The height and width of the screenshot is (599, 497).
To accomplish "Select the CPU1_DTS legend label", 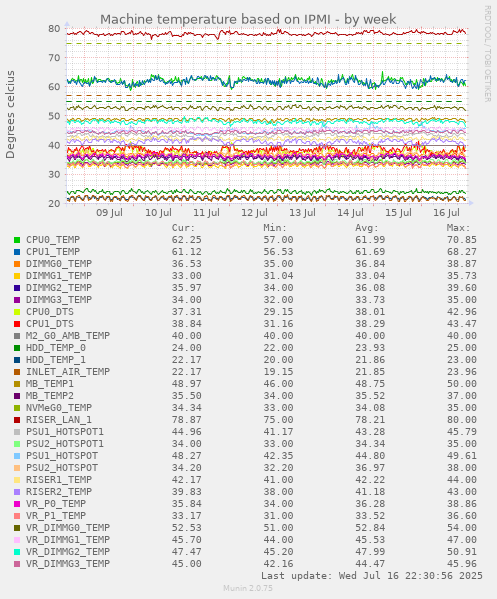I will [x=50, y=324].
